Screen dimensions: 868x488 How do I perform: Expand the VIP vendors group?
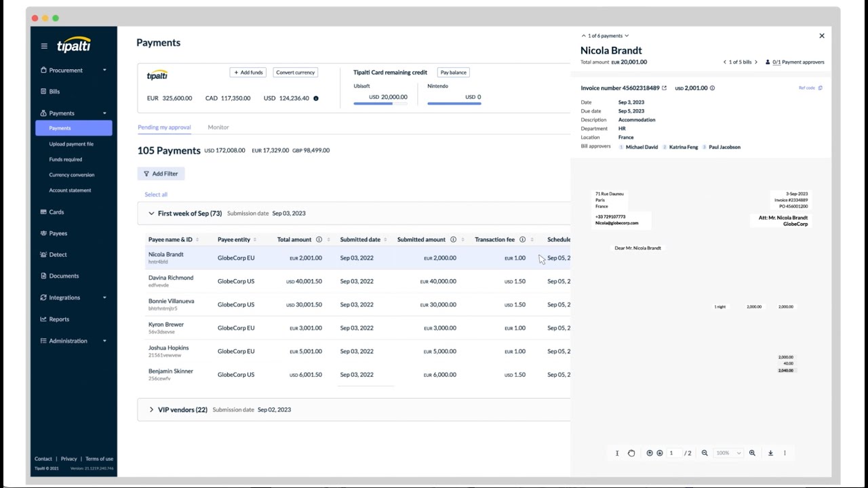[151, 409]
